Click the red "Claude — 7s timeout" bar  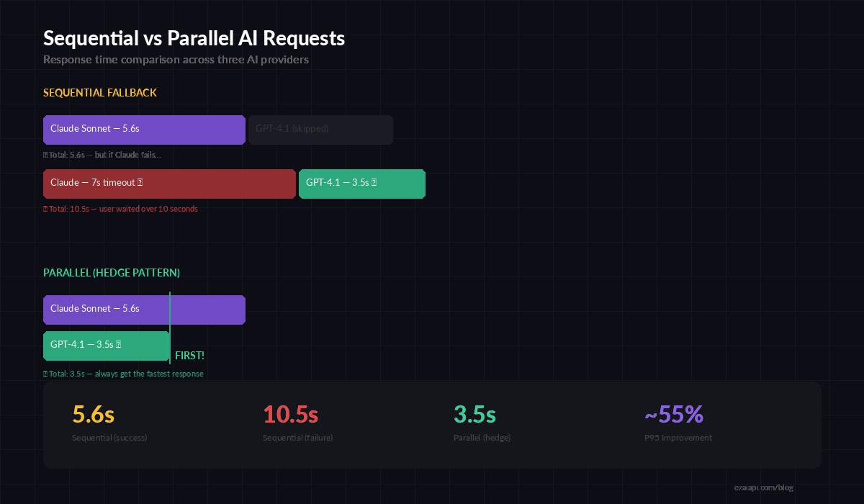click(169, 184)
